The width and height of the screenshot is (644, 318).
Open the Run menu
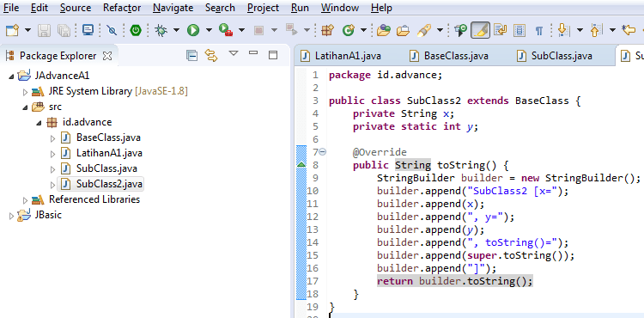click(x=300, y=8)
